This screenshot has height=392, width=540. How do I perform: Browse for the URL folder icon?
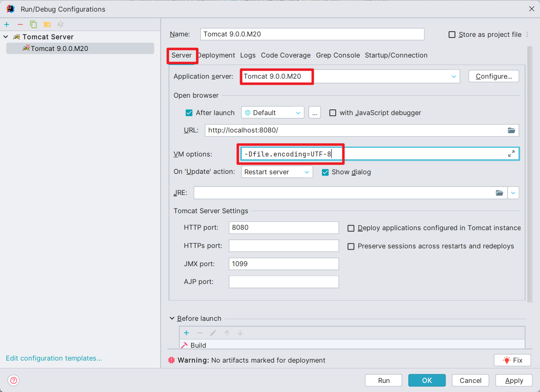click(x=511, y=130)
